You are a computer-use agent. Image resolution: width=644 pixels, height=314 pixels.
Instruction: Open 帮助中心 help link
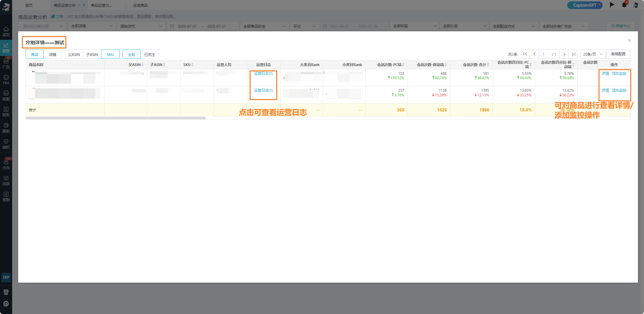620,26
